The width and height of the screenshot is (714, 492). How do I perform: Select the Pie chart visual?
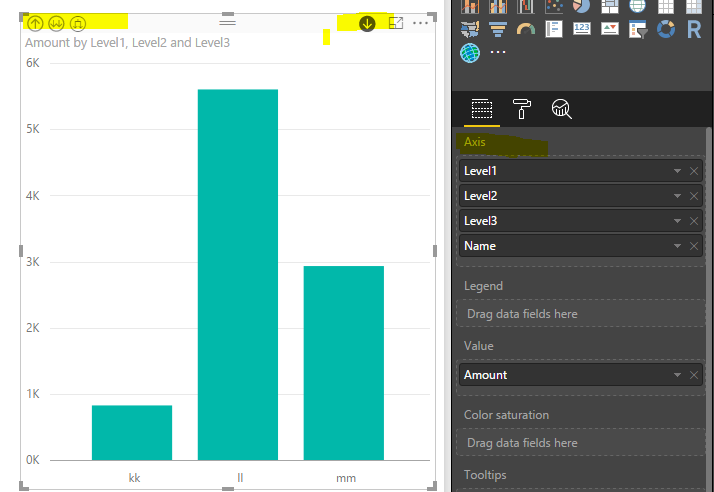coord(581,6)
